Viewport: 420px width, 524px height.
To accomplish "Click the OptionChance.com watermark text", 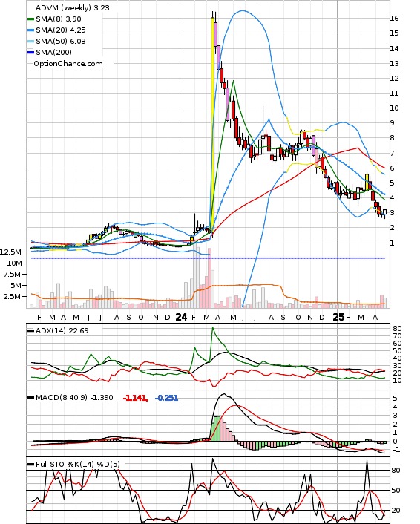I will (x=68, y=64).
